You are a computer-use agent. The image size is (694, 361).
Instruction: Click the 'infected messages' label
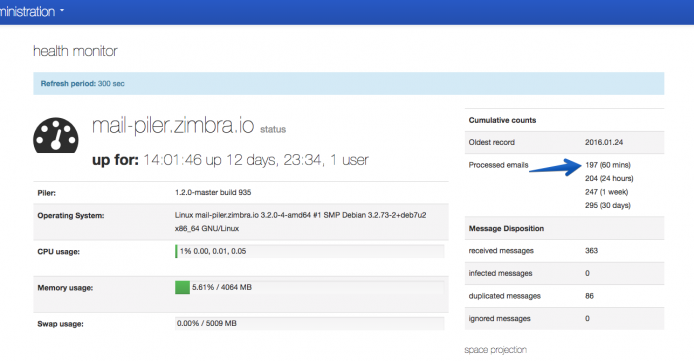(x=500, y=273)
